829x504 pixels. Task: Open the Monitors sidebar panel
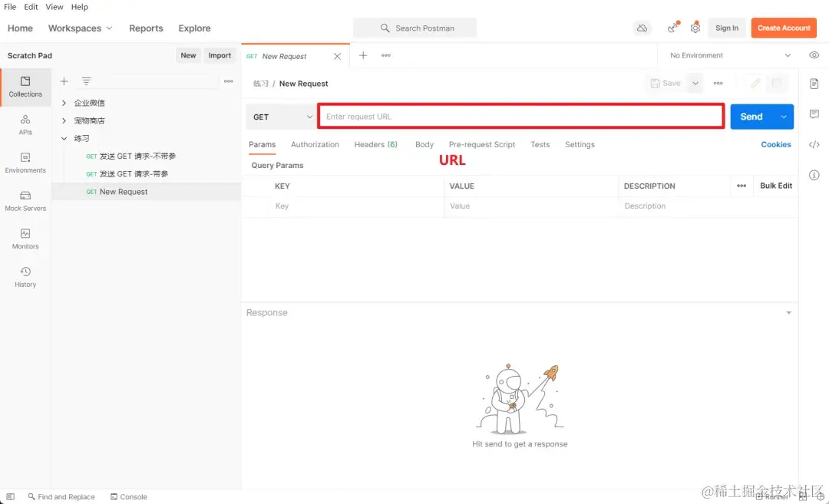click(x=25, y=239)
